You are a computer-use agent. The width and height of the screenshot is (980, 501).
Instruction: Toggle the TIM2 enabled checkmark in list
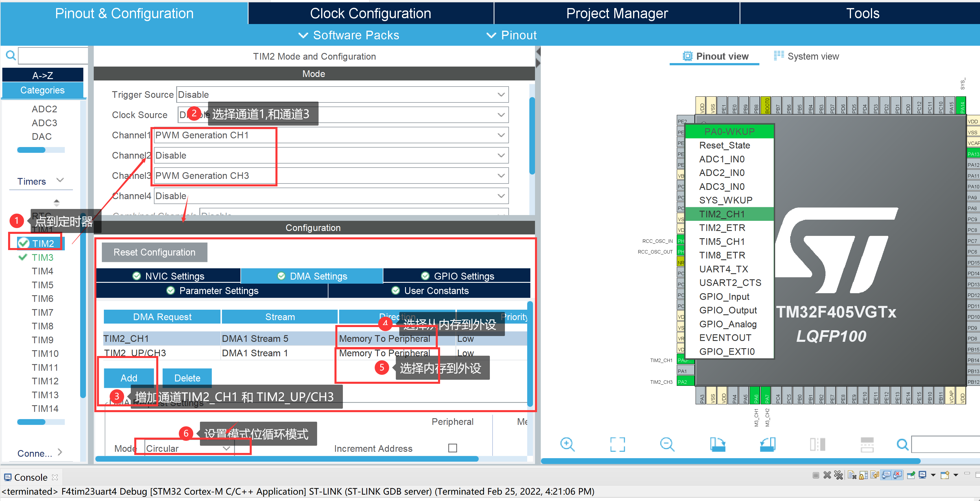[x=24, y=243]
